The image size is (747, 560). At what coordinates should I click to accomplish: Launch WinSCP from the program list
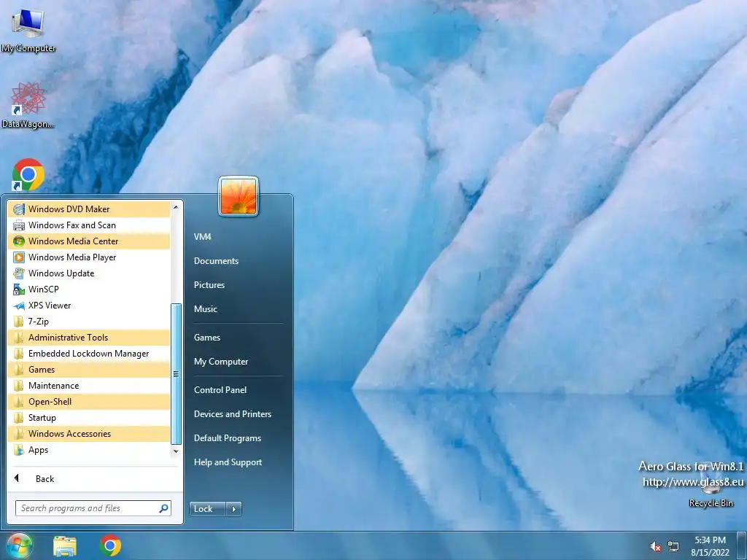(88, 289)
